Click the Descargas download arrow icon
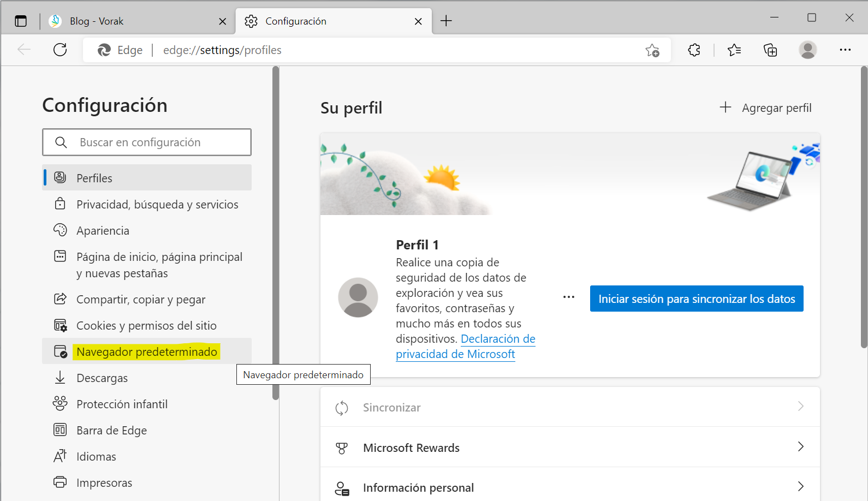 [60, 378]
